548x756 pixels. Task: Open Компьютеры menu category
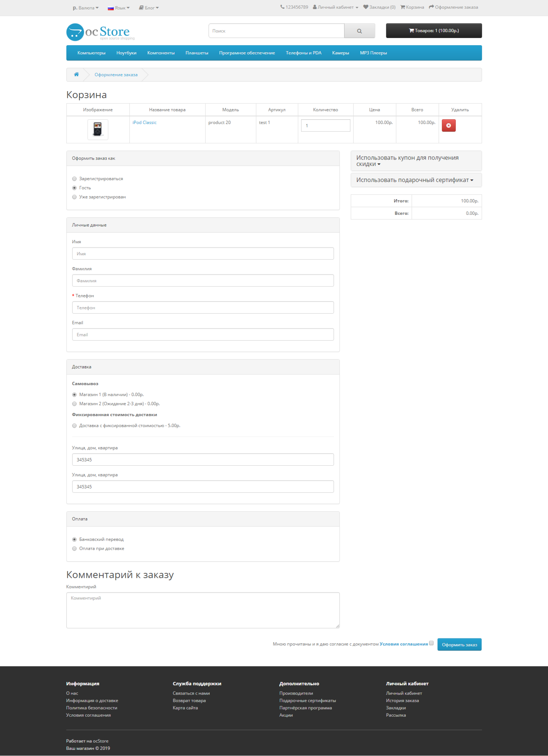[91, 53]
